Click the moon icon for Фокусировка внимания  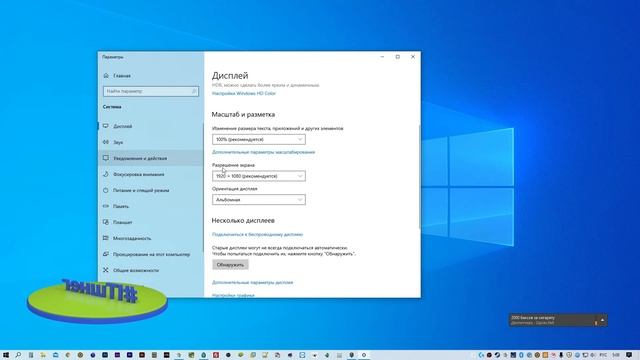[x=106, y=174]
